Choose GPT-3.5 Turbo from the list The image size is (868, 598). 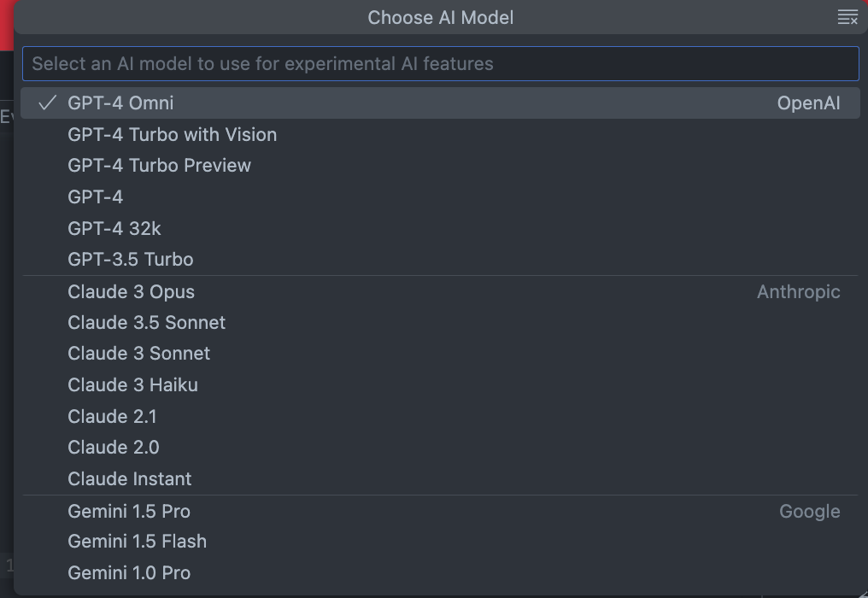[131, 260]
